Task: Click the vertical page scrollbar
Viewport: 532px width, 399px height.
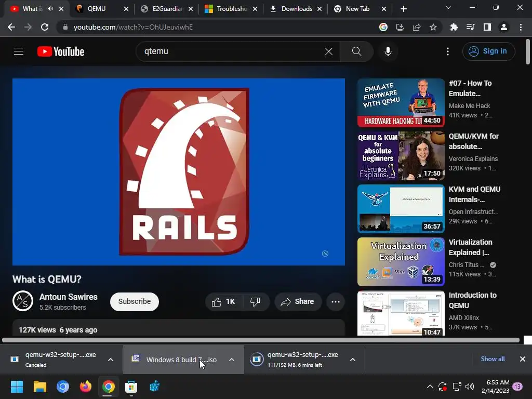Action: pos(528,52)
